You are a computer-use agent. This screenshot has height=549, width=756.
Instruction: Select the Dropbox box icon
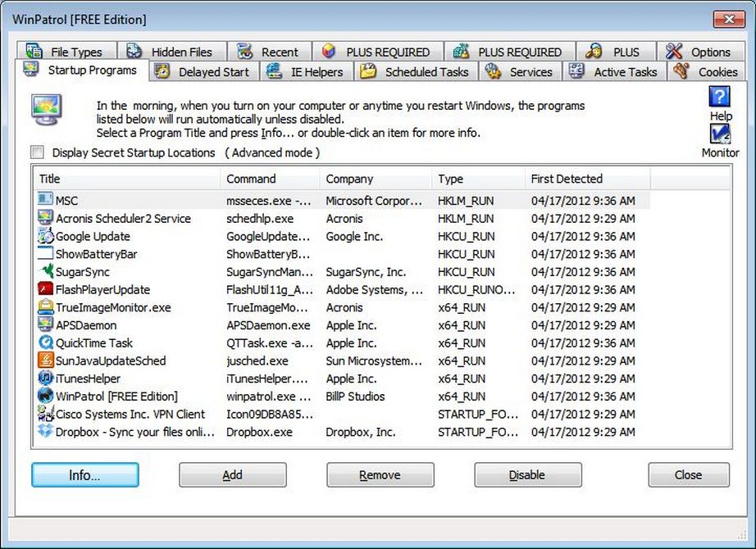click(45, 431)
